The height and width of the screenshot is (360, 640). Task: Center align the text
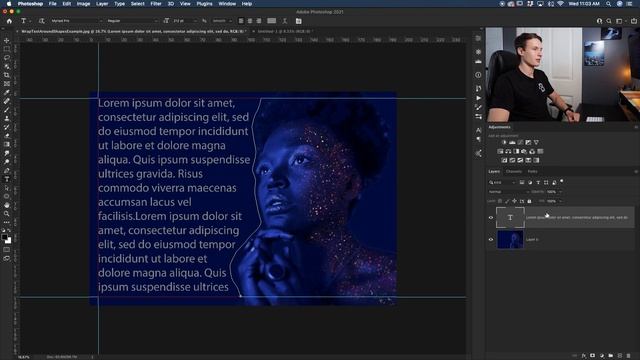(250, 21)
